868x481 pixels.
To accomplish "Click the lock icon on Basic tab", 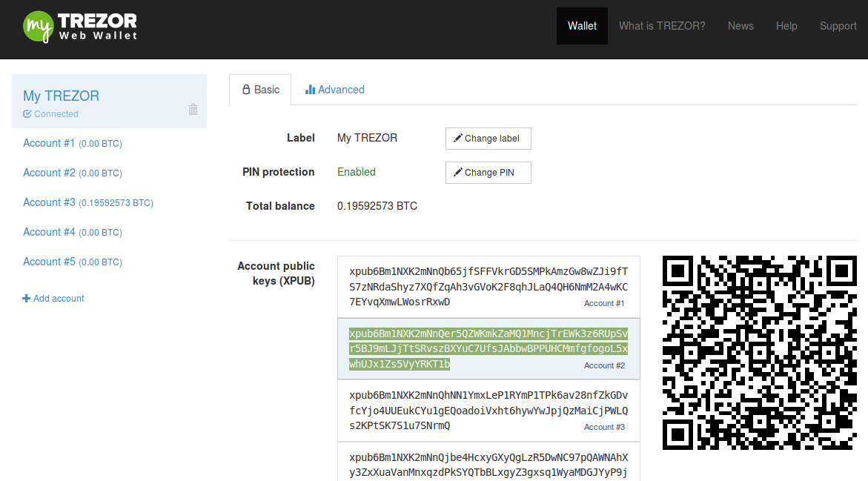I will [246, 90].
